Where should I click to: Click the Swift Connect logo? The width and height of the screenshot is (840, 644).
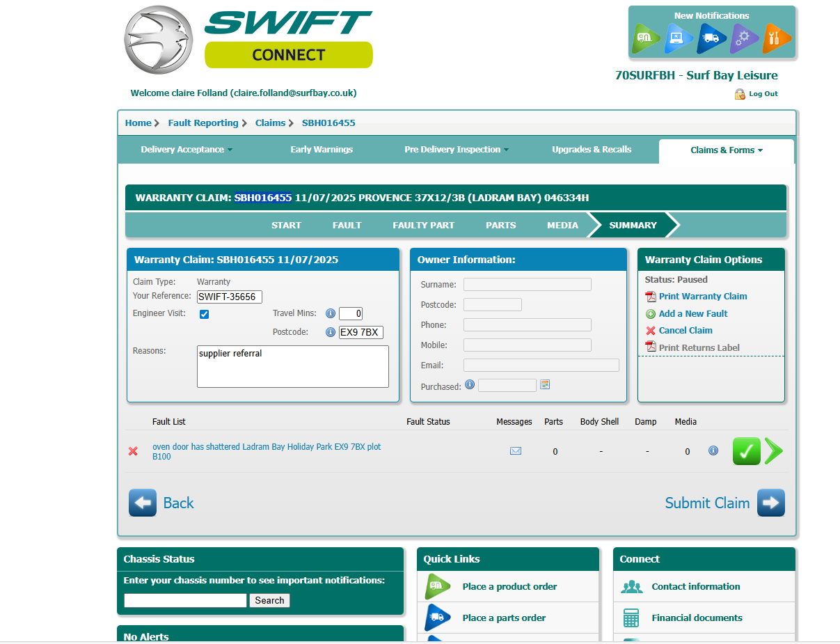click(248, 40)
